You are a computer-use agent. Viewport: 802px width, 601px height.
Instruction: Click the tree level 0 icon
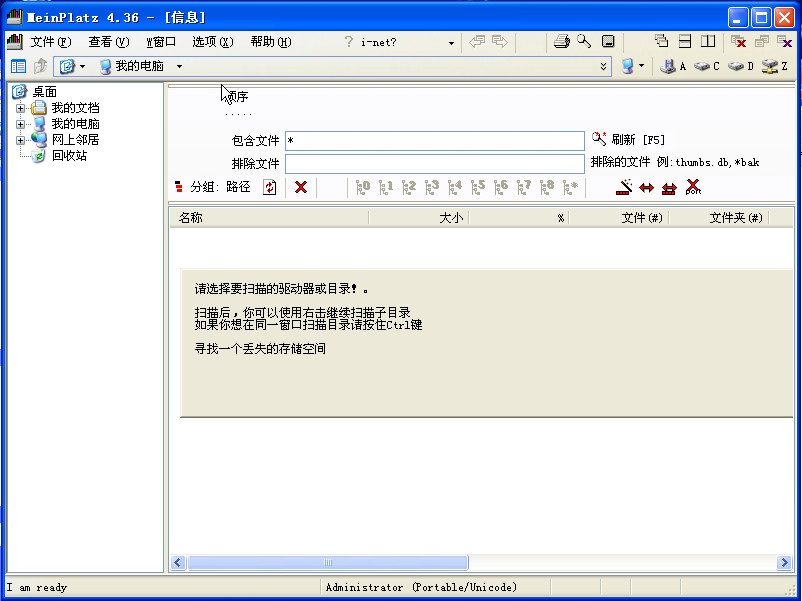pos(363,187)
